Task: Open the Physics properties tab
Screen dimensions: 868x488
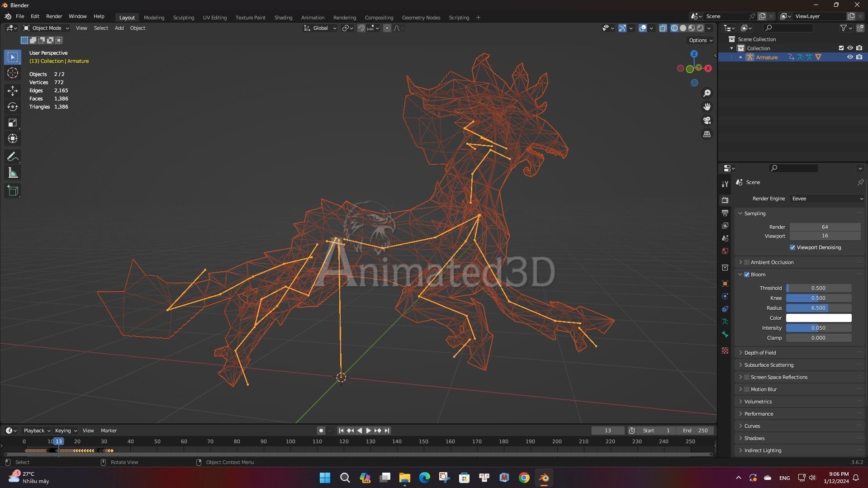Action: tap(725, 296)
